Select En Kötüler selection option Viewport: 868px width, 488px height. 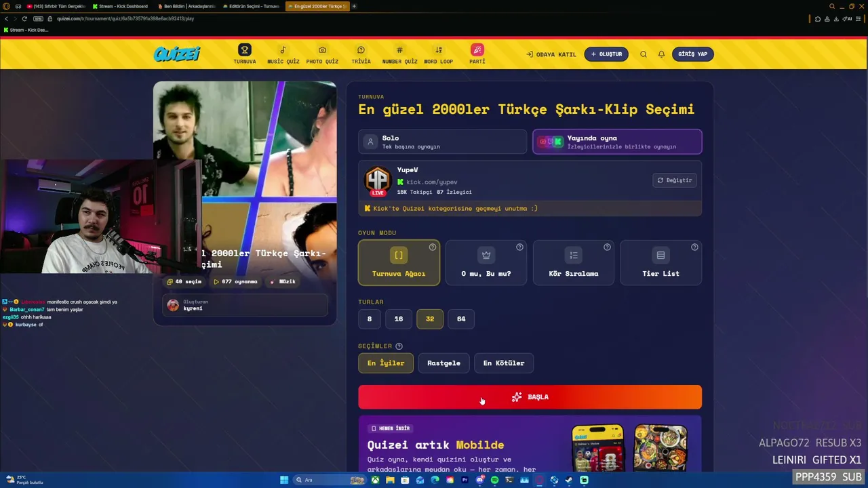click(504, 363)
